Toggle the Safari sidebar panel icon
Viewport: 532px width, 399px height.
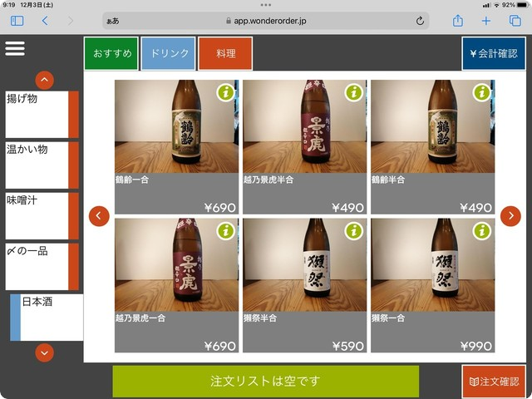[17, 21]
